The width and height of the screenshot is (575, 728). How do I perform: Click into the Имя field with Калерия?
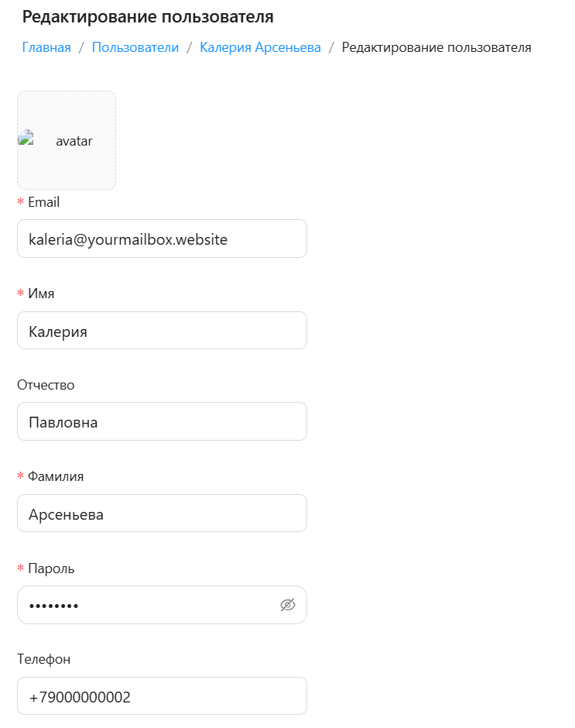pos(162,331)
